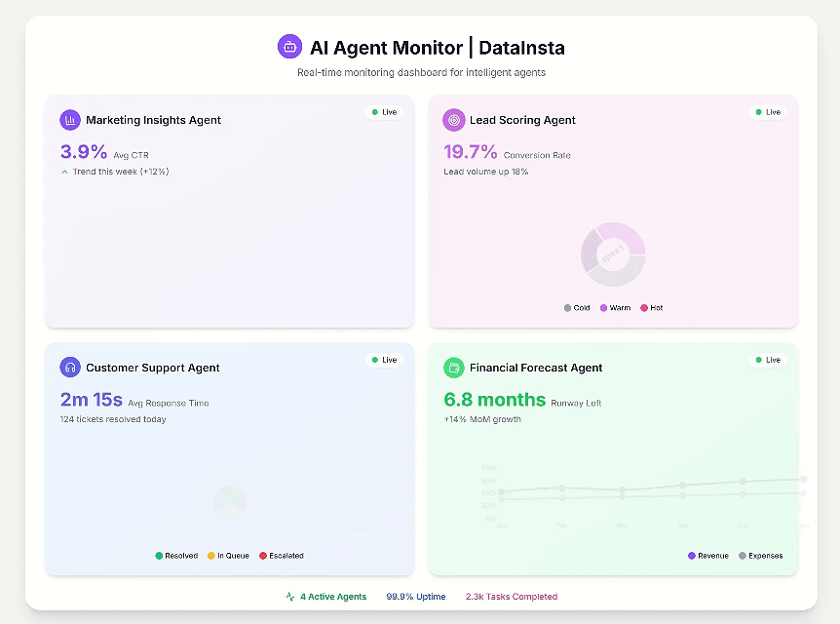
Task: Click the upward trend arrow icon
Action: coord(64,172)
